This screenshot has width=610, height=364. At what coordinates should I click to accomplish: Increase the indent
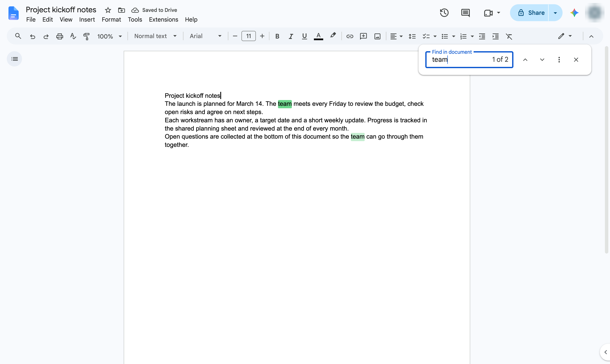(x=495, y=36)
